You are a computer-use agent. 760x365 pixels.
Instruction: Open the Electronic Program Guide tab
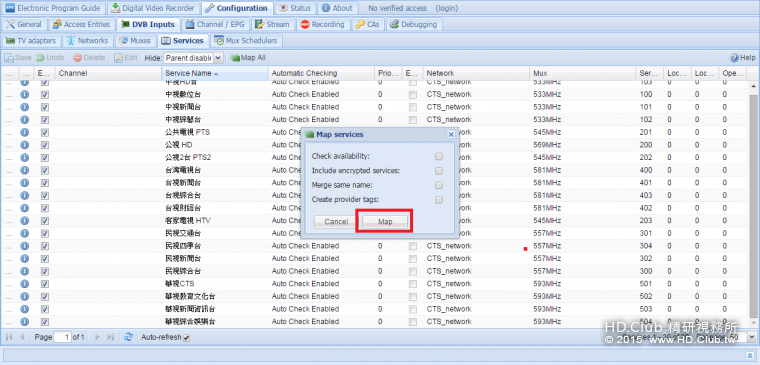(x=53, y=8)
